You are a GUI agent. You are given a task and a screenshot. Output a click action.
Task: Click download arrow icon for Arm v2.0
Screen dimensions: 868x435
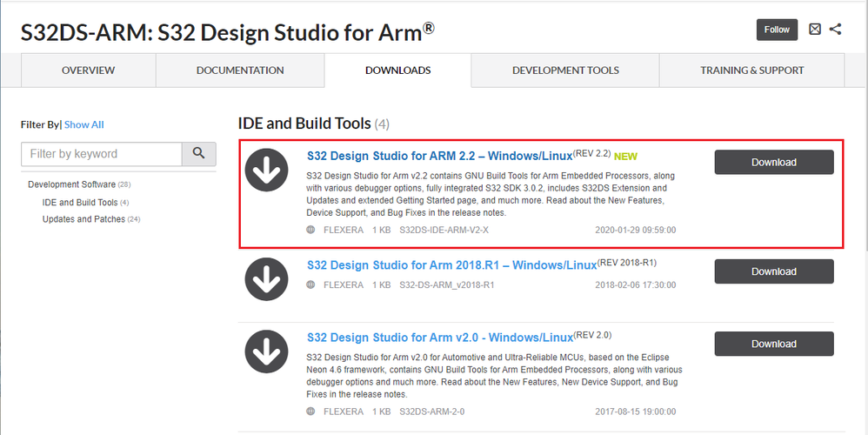[x=266, y=352]
